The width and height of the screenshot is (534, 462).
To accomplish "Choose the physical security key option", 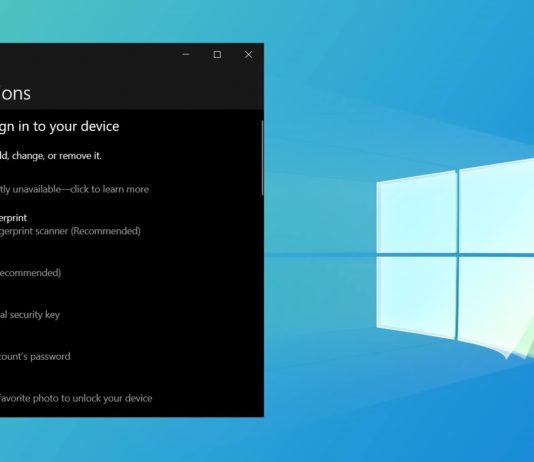I will [x=30, y=315].
